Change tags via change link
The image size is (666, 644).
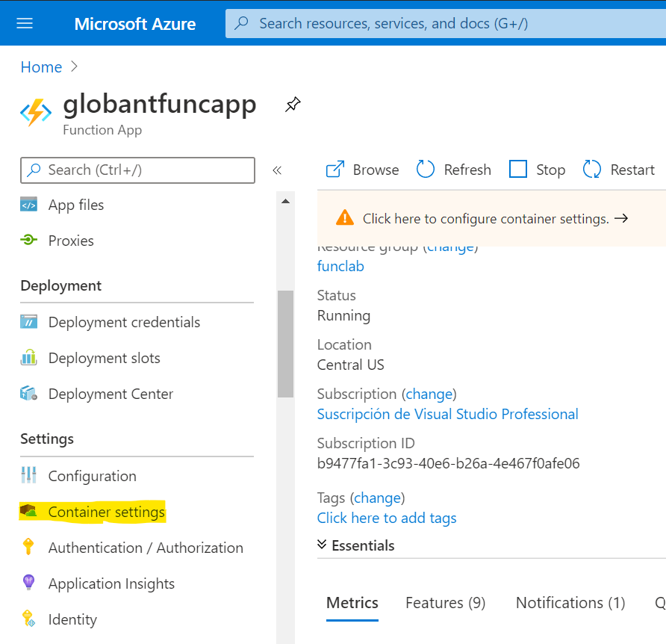click(378, 498)
